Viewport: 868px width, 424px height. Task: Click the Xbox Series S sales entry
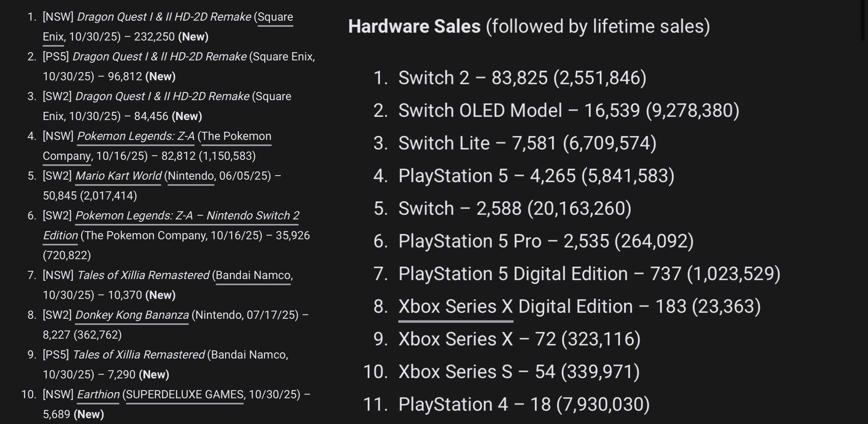point(519,372)
